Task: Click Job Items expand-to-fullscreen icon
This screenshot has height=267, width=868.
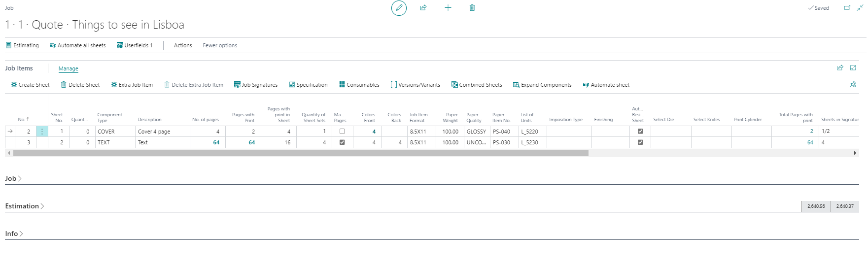Action: pos(853,68)
